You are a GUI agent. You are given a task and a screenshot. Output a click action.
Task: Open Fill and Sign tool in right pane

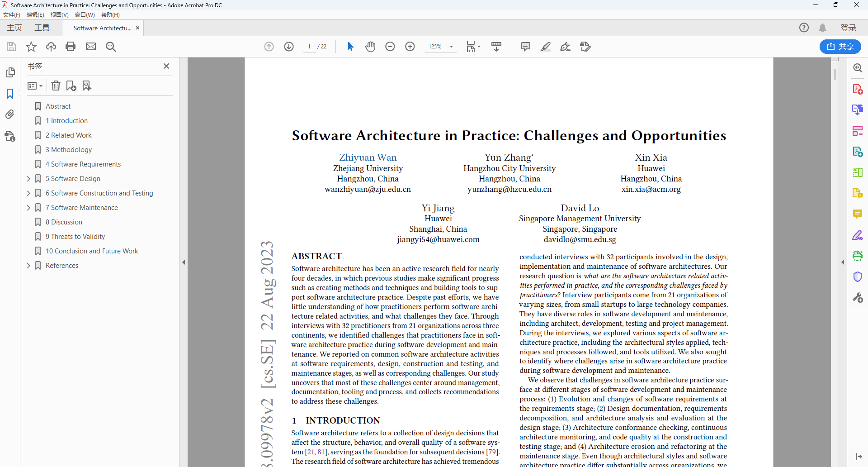tap(858, 235)
